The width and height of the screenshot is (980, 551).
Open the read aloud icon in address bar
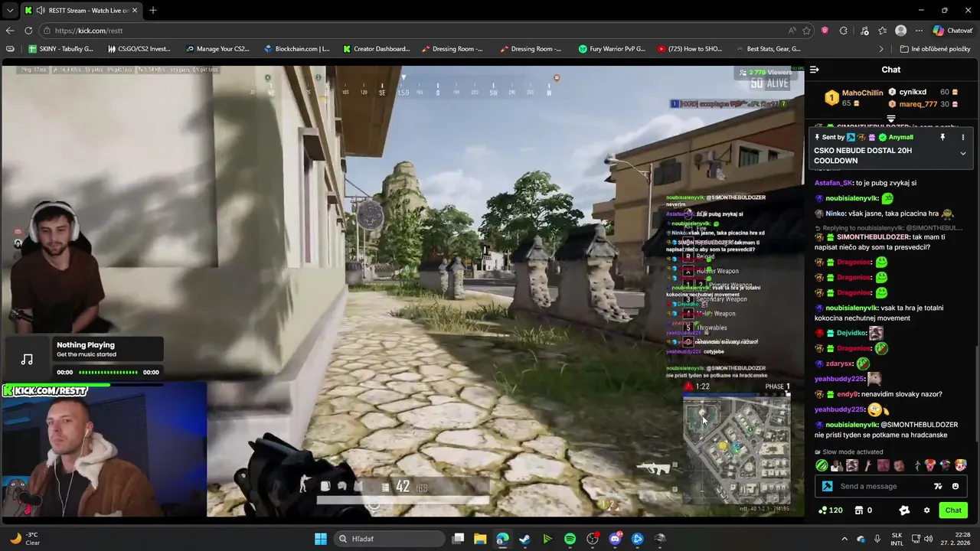792,31
